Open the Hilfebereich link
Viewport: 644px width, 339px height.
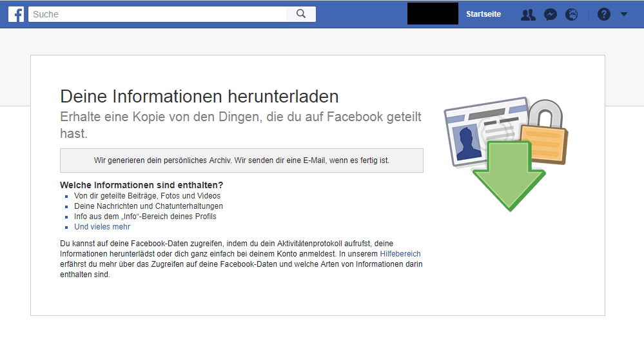pos(401,254)
